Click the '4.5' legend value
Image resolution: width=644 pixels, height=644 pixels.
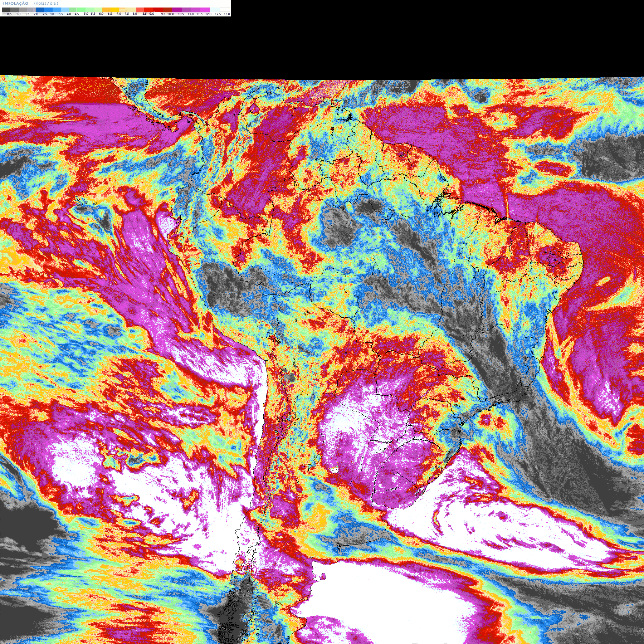coord(77,14)
